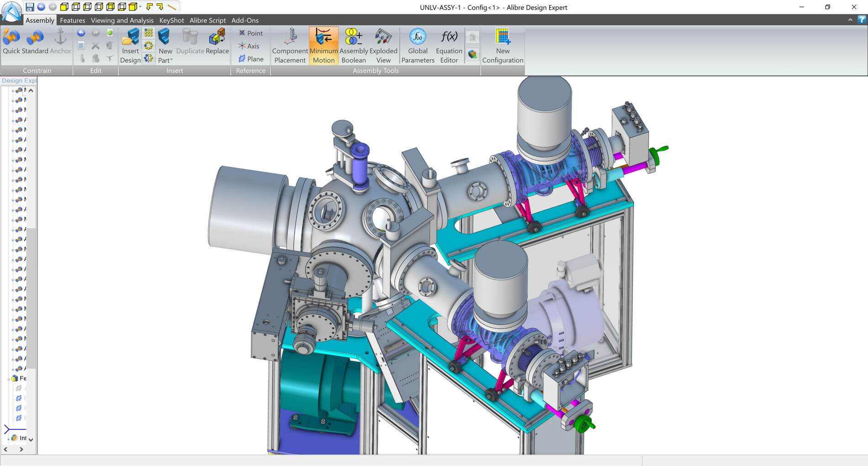This screenshot has width=868, height=466.
Task: Click the Design Explorer scroll left arrow
Action: click(5, 450)
